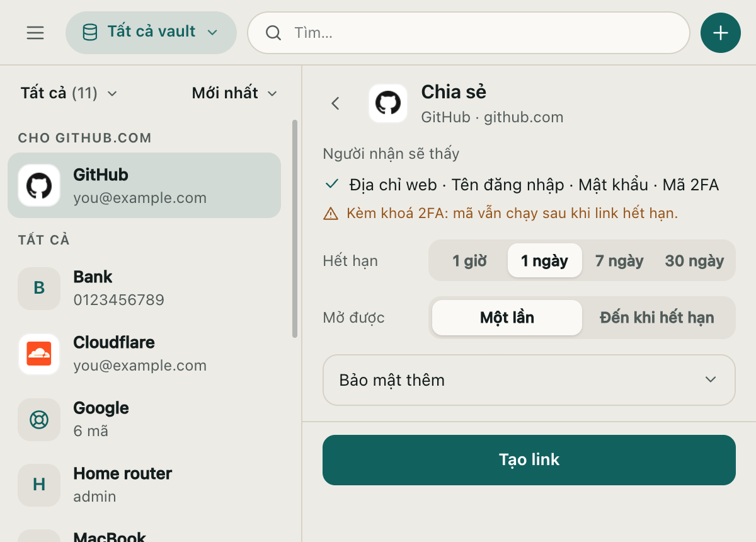The image size is (756, 542).
Task: Click the Google lifebuoy icon
Action: 39,420
